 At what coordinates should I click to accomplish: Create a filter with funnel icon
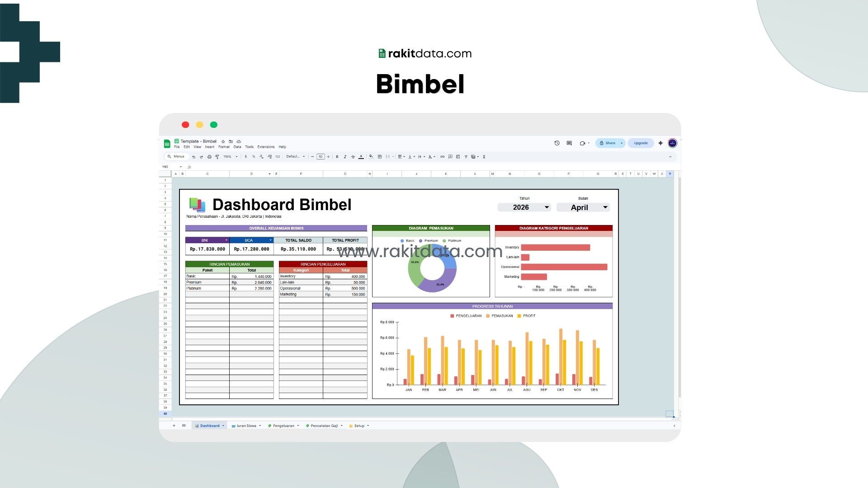(466, 156)
